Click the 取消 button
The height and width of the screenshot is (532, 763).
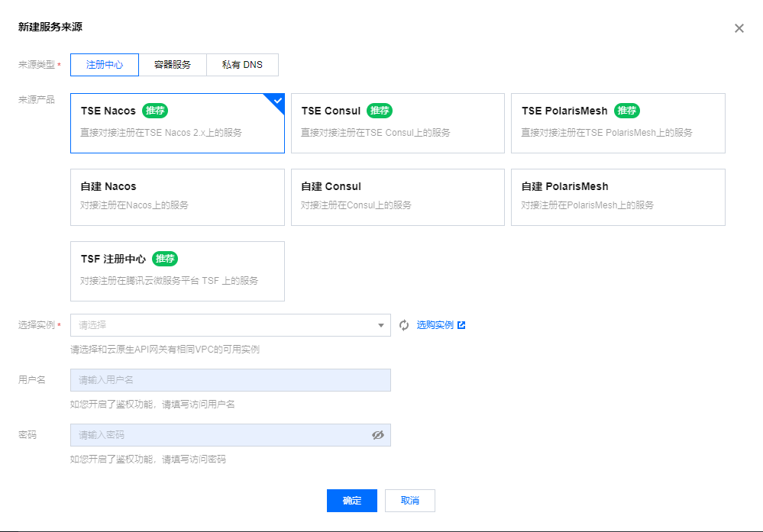(409, 501)
